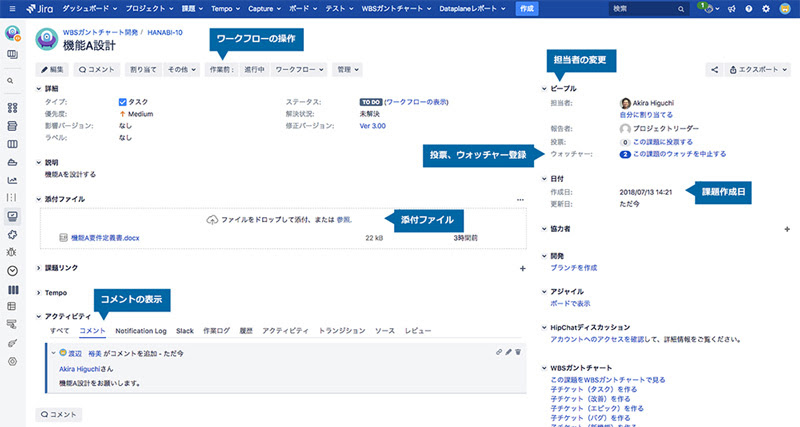Click the この課題に投票する link

click(663, 142)
